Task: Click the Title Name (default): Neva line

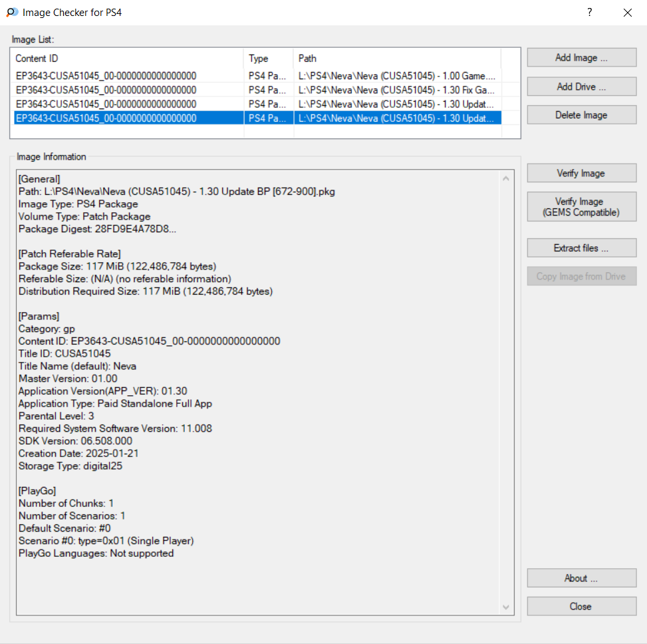Action: (78, 366)
